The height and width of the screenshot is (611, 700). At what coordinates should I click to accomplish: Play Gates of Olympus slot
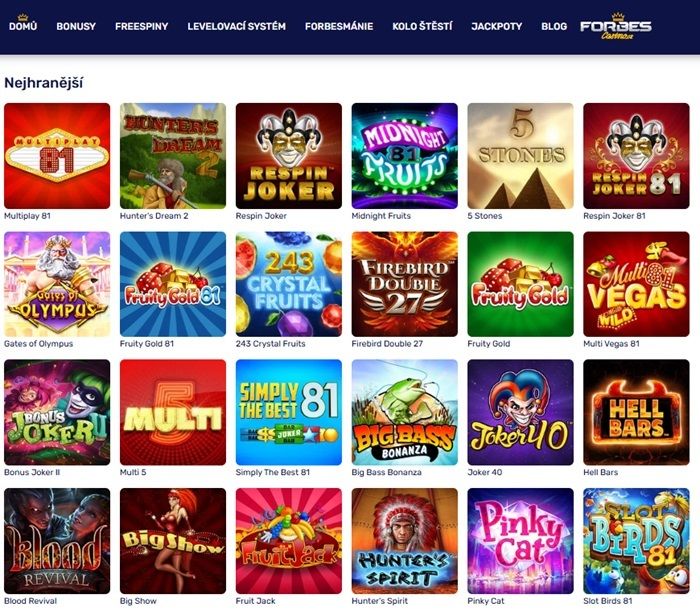(x=57, y=284)
